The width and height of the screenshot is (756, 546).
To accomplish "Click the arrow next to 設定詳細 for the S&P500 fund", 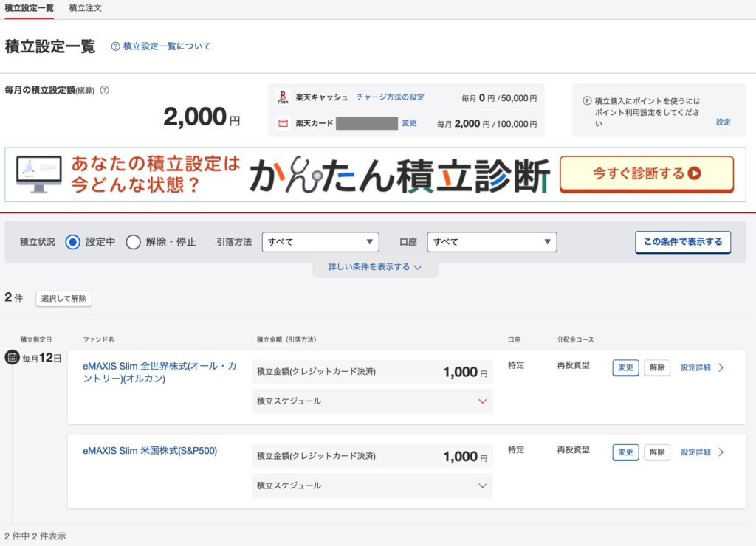I will click(721, 452).
